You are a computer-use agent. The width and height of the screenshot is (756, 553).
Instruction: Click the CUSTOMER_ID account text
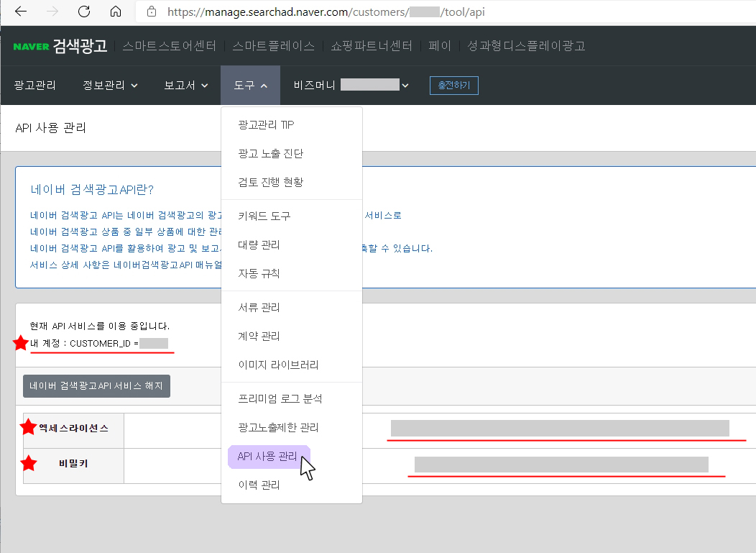point(99,344)
